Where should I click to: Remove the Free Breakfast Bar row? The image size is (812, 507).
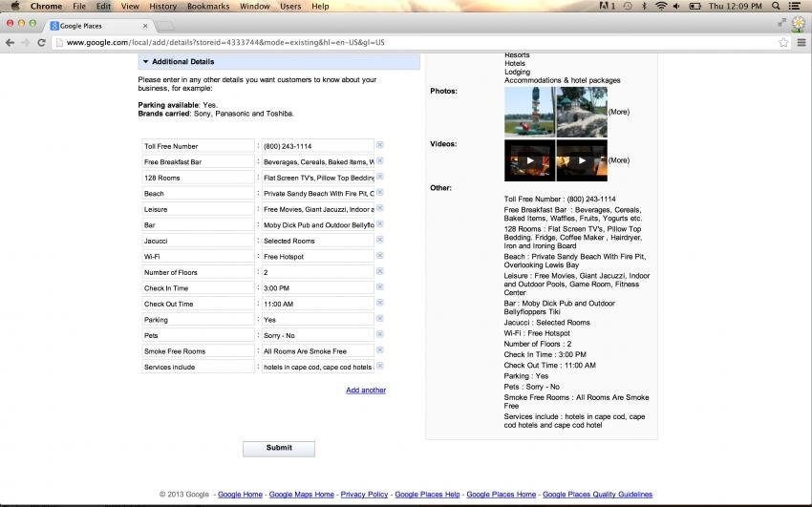(x=379, y=161)
